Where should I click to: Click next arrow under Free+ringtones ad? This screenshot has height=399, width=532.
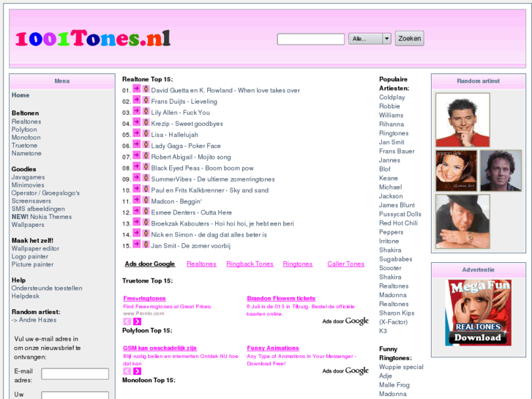tap(137, 321)
